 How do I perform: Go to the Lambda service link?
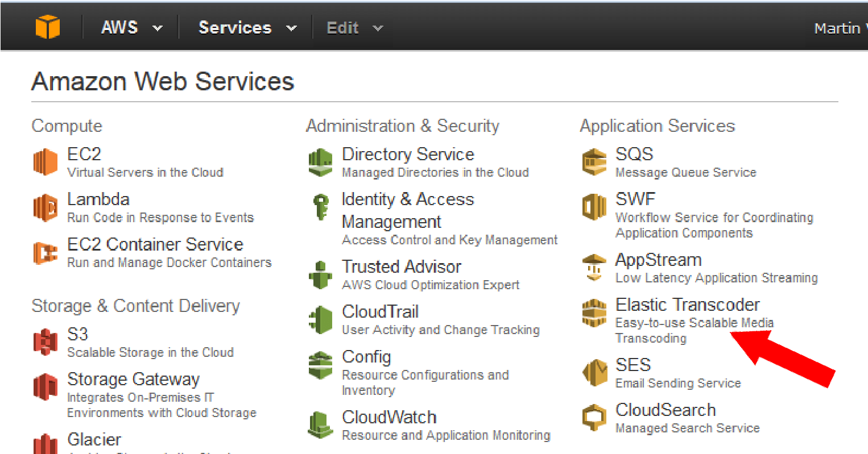tap(98, 199)
